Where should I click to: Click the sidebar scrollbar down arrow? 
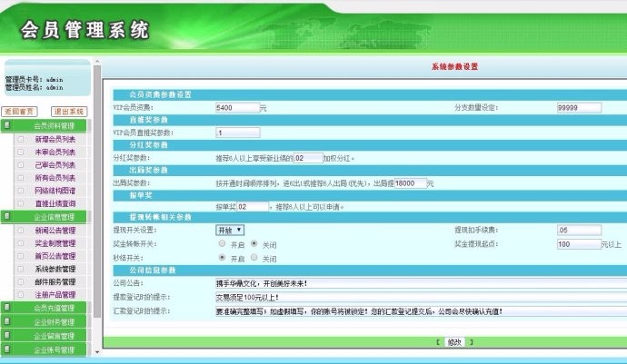(97, 352)
